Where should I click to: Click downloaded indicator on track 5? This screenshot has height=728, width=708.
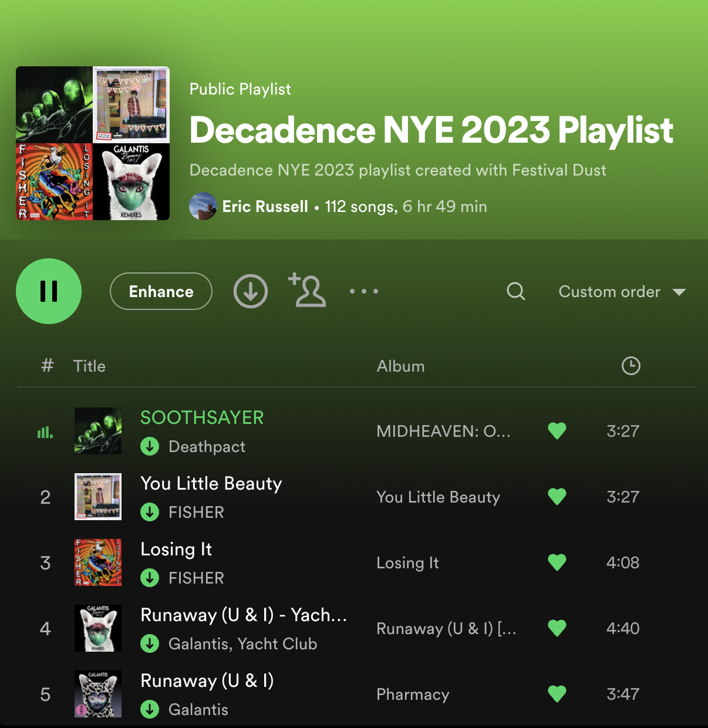pos(150,709)
